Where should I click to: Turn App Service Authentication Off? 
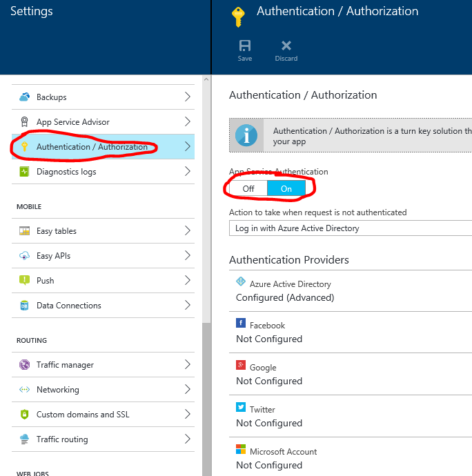[x=248, y=188]
